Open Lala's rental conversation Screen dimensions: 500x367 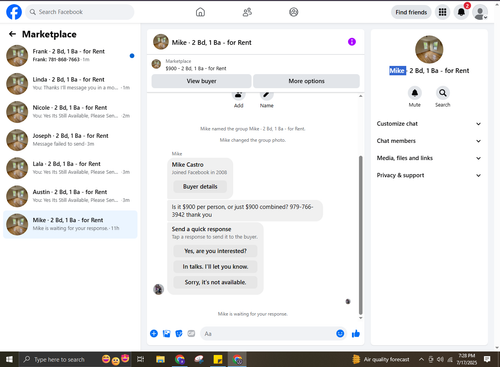[70, 168]
